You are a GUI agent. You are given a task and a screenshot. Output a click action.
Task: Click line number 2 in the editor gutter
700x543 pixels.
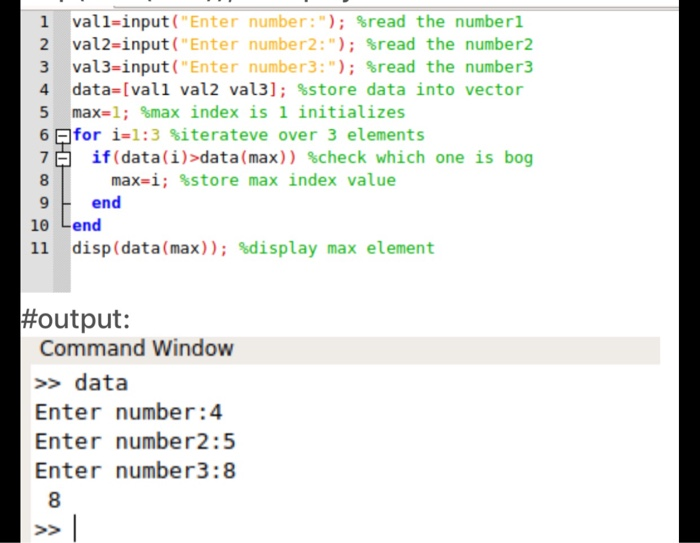(x=44, y=45)
